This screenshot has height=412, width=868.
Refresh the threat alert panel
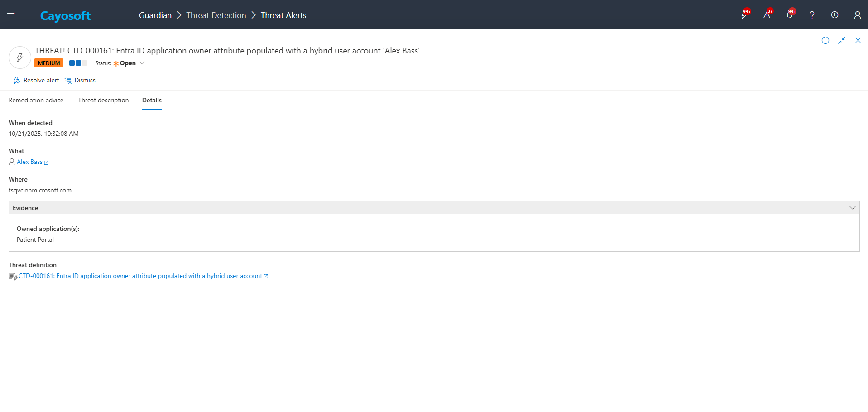(x=825, y=40)
